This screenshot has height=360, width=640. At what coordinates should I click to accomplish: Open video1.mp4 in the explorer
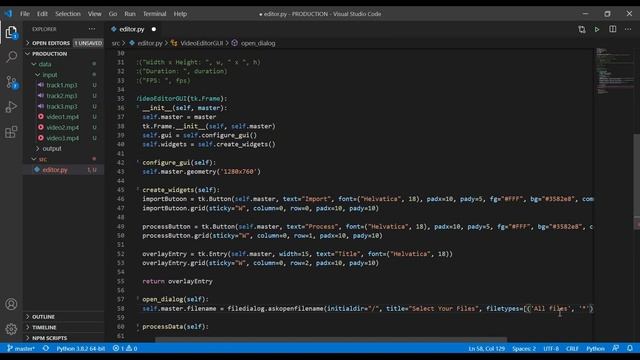(x=64, y=117)
